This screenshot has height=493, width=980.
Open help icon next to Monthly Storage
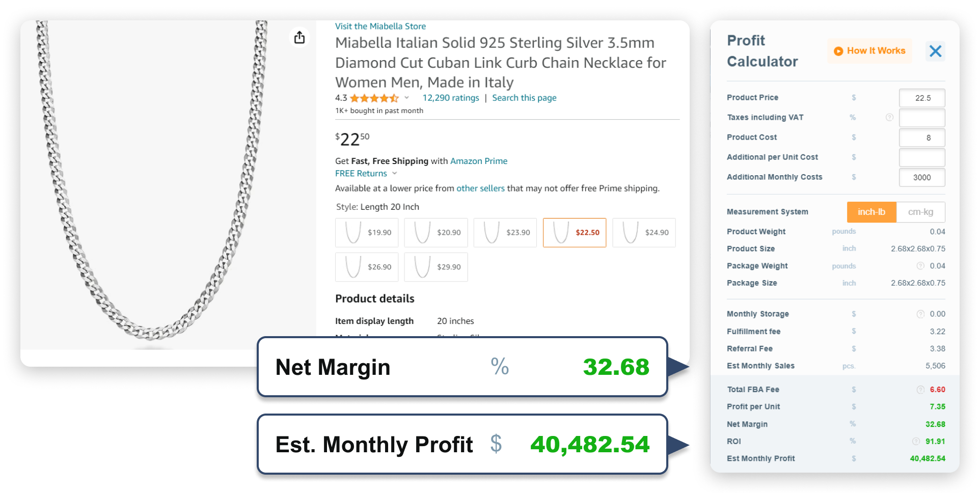[x=920, y=314]
